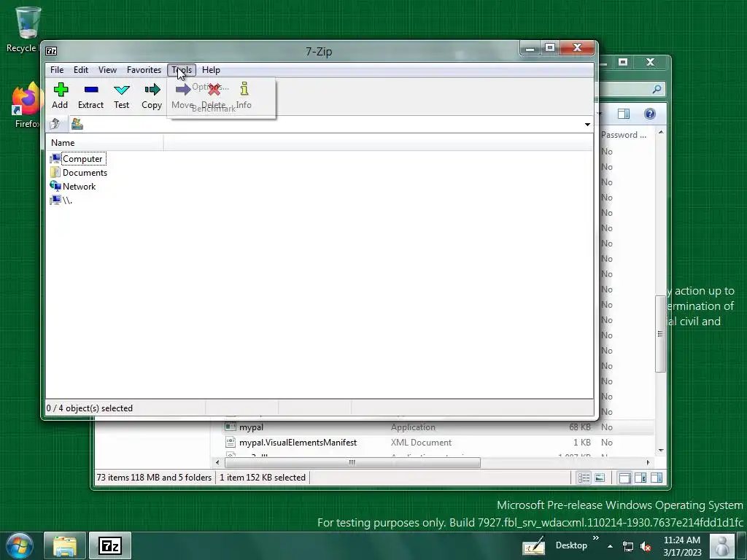Click the muted volume tray icon
The height and width of the screenshot is (560, 747).
[x=646, y=546]
